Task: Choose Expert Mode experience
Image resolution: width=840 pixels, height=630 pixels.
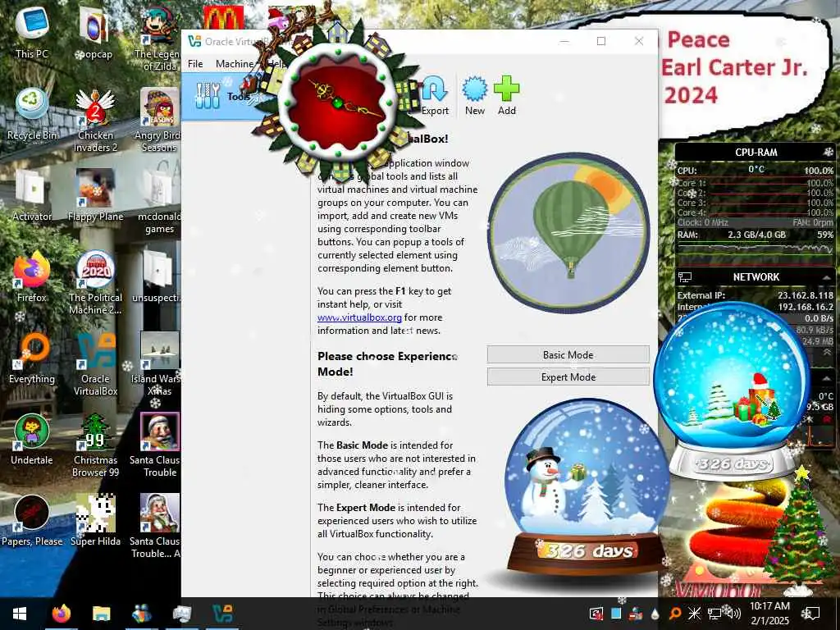Action: 568,377
